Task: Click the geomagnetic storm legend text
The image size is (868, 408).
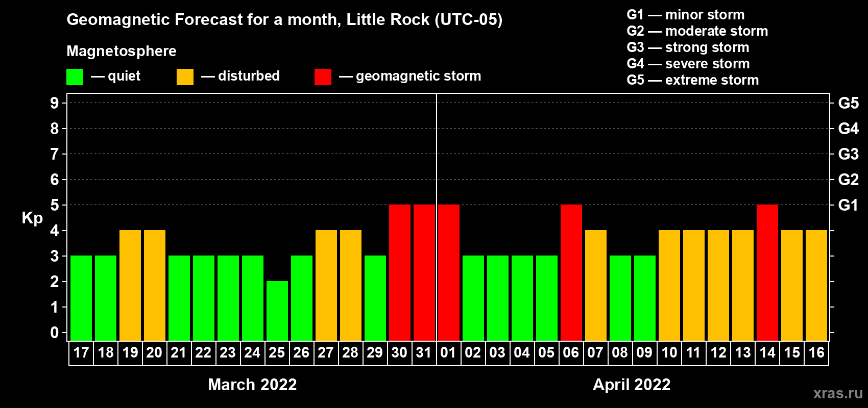Action: [x=419, y=76]
